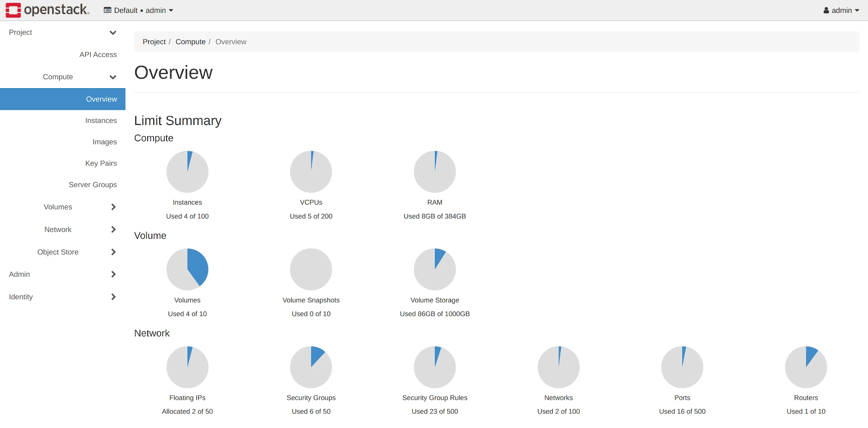
Task: Select Key Pairs in the sidebar
Action: click(x=101, y=163)
